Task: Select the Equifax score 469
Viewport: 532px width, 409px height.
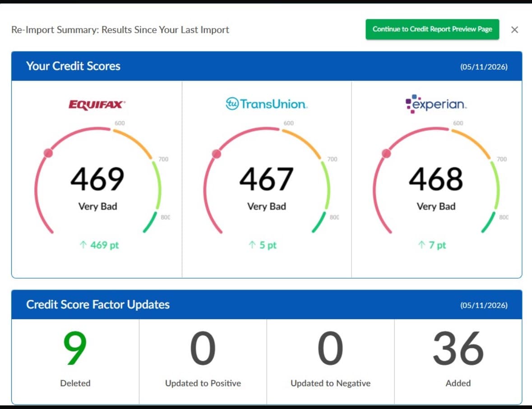Action: [97, 179]
